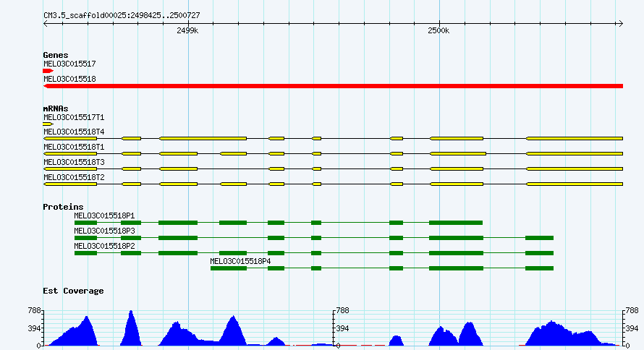Click the rightmost green exon of MELO3C015518P3
This screenshot has width=644, height=350.
[539, 238]
